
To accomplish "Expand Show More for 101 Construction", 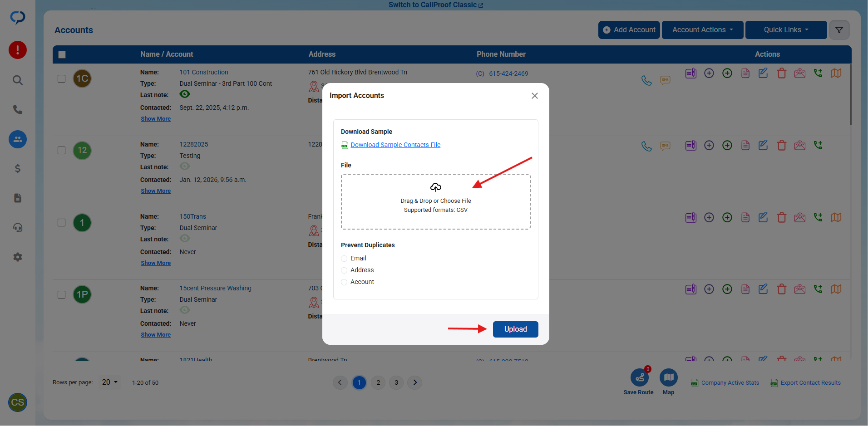I will coord(156,119).
